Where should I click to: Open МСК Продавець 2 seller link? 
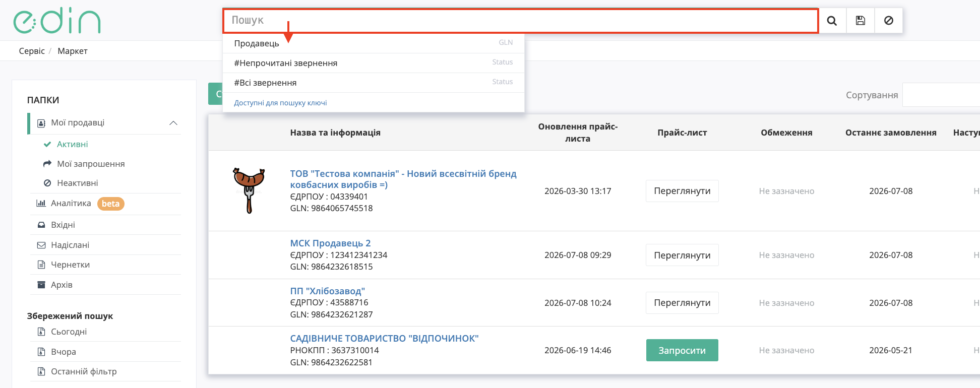330,243
